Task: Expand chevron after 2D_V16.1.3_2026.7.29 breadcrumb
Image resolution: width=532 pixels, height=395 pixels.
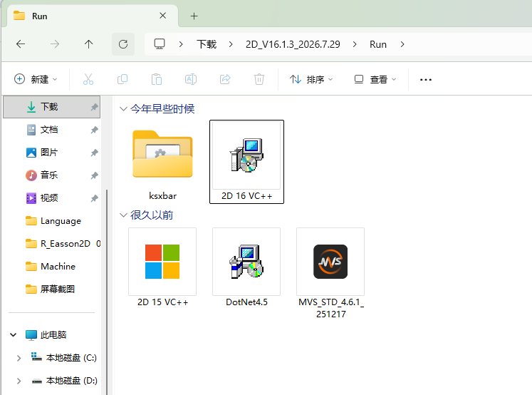Action: coord(355,44)
